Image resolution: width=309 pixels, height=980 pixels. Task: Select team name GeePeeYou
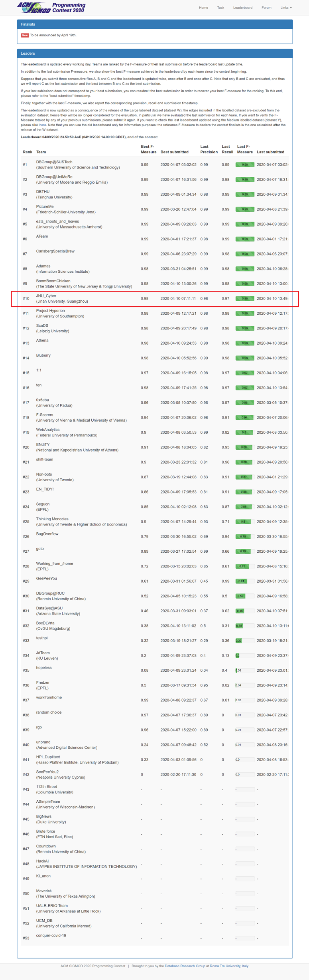point(47,578)
